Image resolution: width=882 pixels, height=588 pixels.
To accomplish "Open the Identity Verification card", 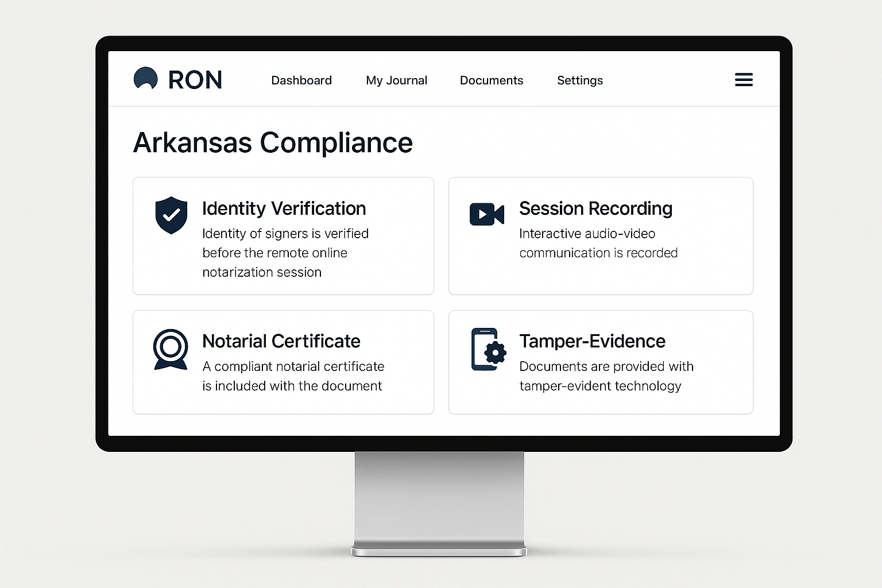I will (283, 236).
